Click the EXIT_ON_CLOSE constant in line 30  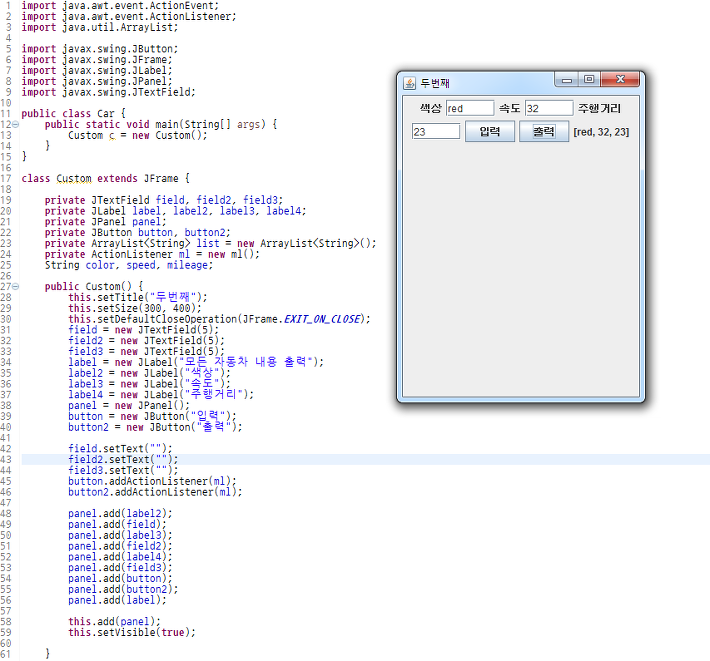click(x=322, y=319)
